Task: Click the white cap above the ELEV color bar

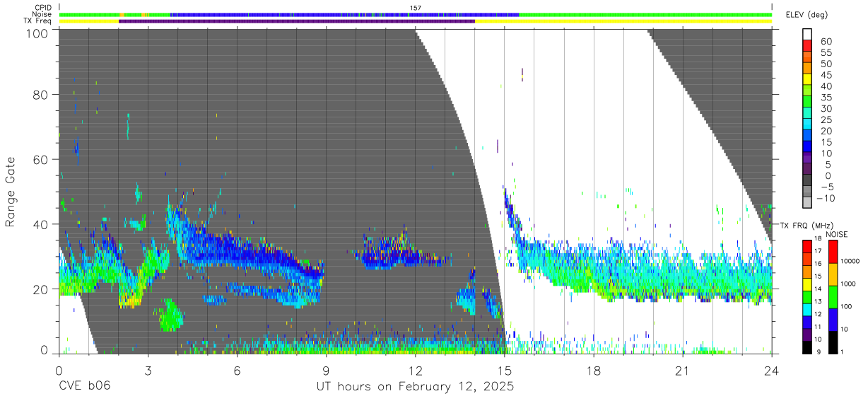Action: [x=807, y=35]
